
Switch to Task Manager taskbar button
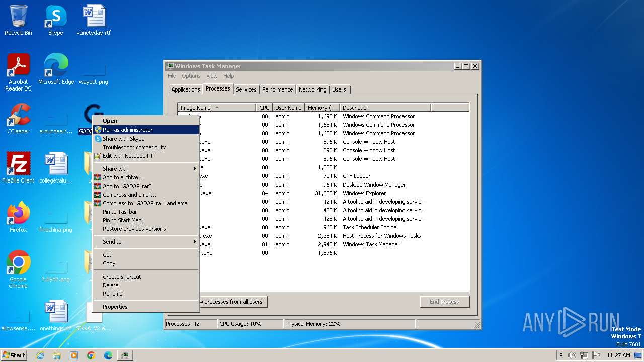125,355
